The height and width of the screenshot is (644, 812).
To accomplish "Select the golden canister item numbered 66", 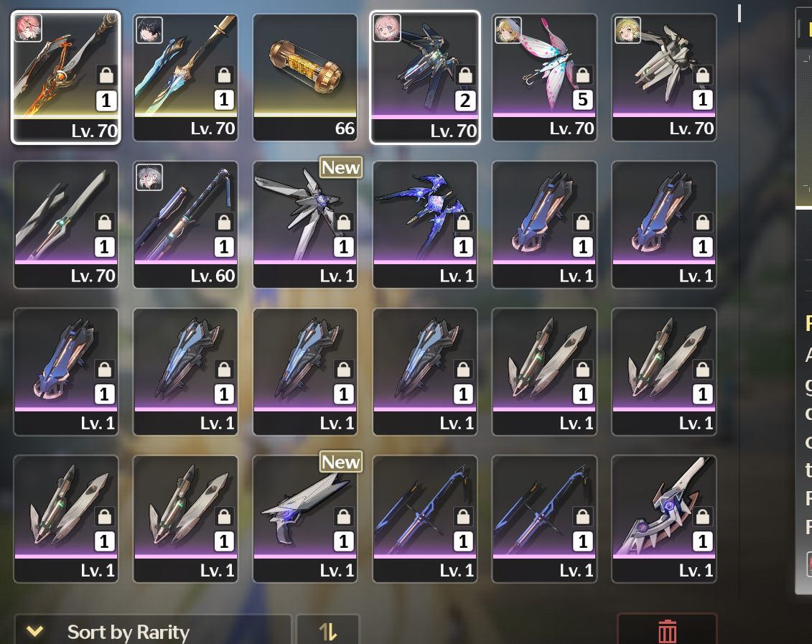I will pyautogui.click(x=305, y=77).
